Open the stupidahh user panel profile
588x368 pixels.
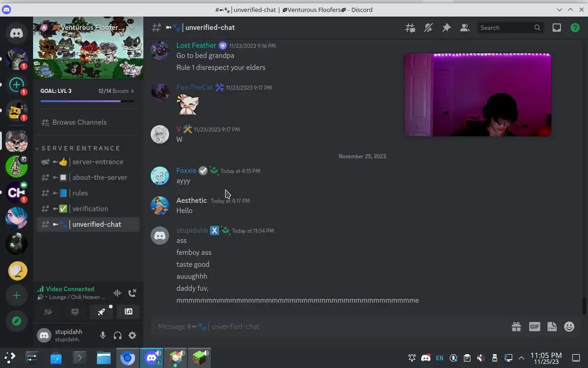click(x=64, y=335)
